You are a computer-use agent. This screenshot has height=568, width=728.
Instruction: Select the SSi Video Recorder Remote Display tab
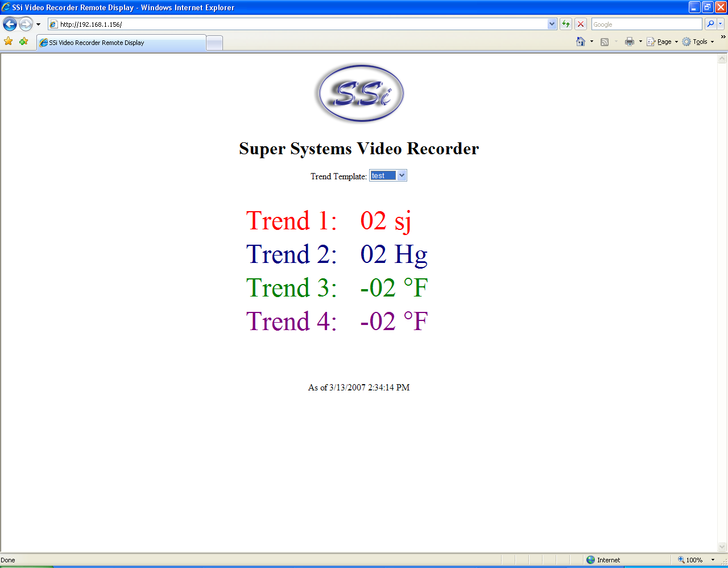coord(121,43)
